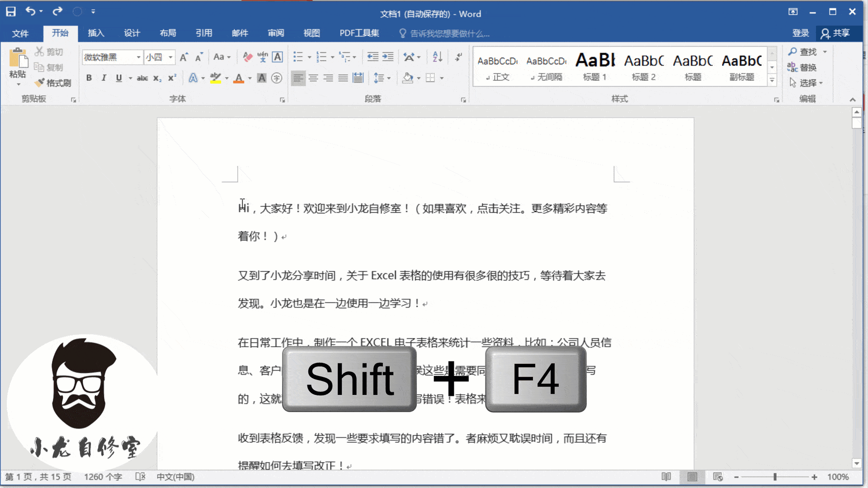Click the word count 1260 个字 status
The image size is (868, 488).
coord(103,477)
